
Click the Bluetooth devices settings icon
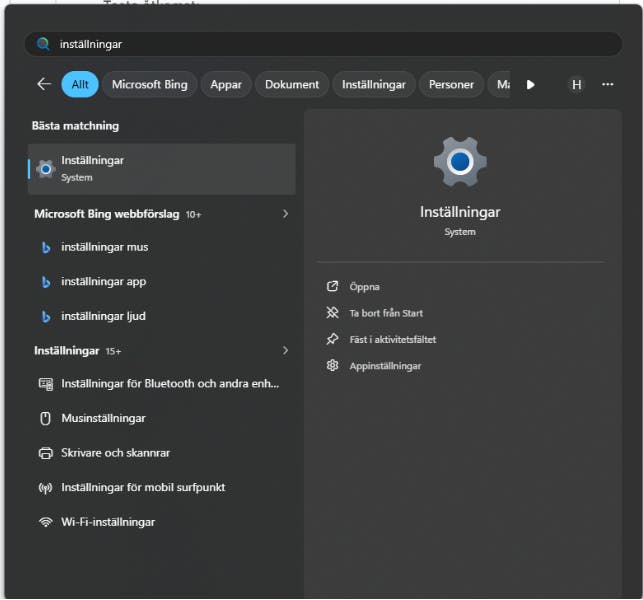click(45, 384)
